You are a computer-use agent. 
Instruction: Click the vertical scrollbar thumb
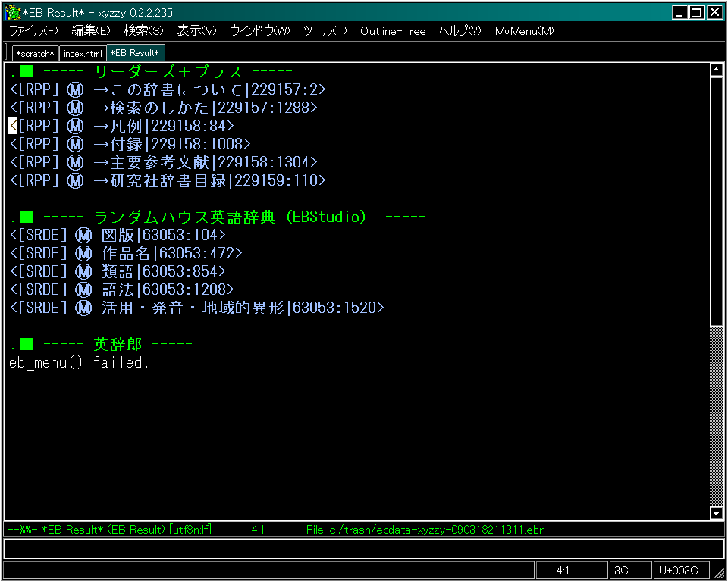(x=717, y=202)
